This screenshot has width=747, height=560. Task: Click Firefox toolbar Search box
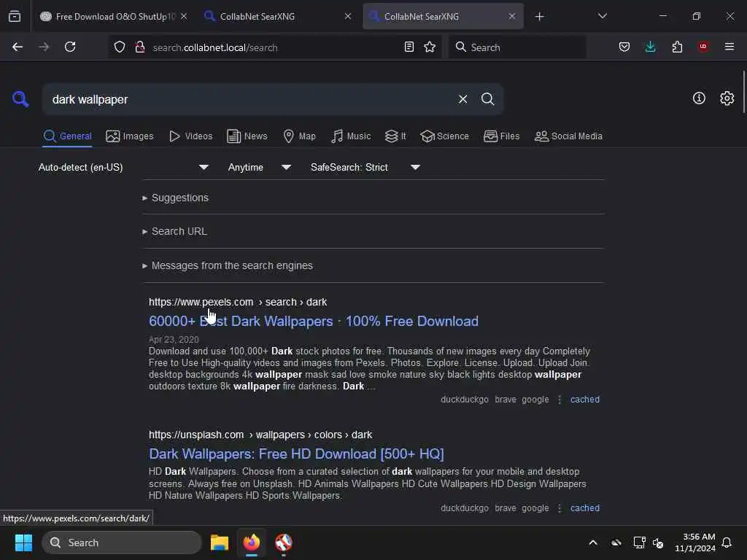[x=517, y=47]
